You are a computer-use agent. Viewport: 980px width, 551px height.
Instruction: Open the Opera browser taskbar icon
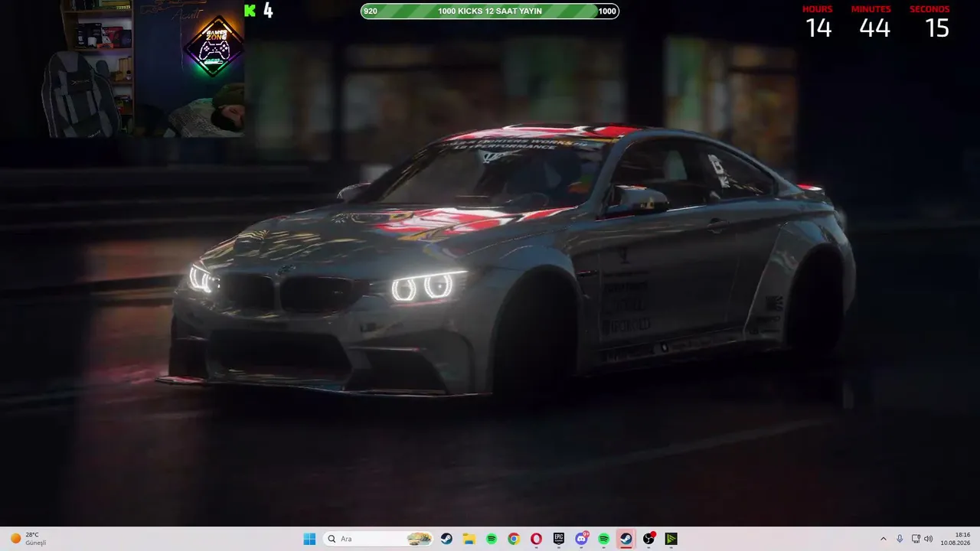[x=536, y=539]
